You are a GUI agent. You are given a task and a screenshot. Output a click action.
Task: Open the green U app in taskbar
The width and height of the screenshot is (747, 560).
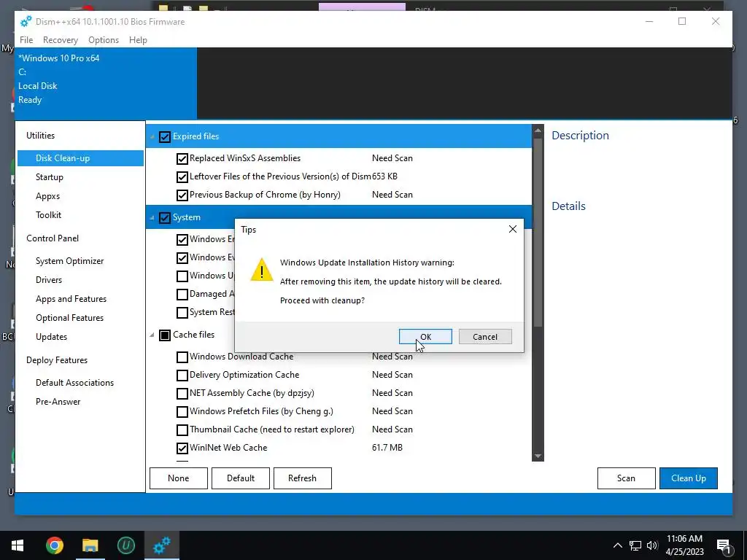[x=125, y=545]
